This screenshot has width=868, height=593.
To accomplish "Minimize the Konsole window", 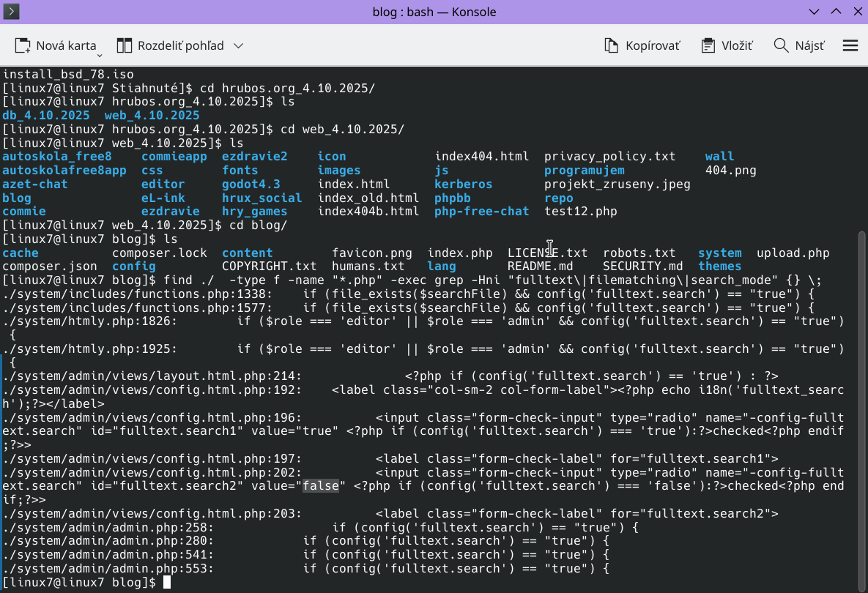I will pos(814,12).
